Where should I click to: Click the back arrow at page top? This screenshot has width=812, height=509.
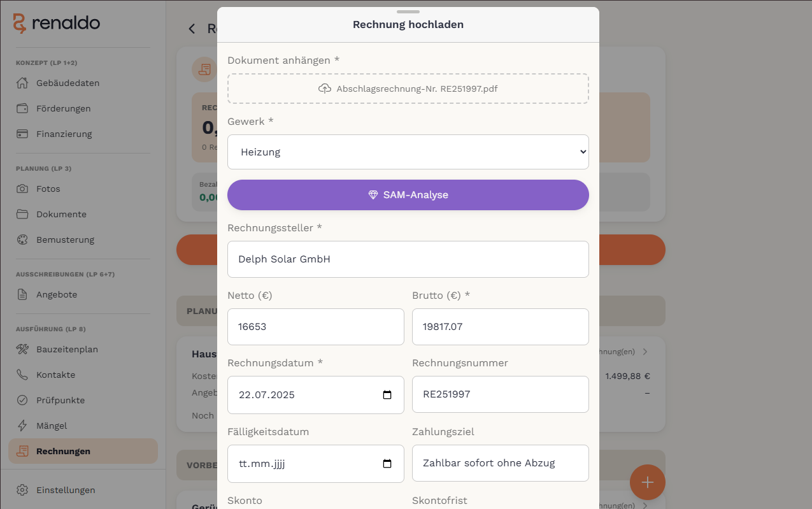[x=192, y=29]
